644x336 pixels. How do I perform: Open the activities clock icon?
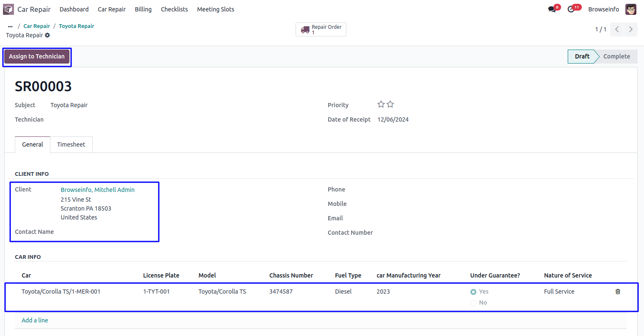click(571, 9)
